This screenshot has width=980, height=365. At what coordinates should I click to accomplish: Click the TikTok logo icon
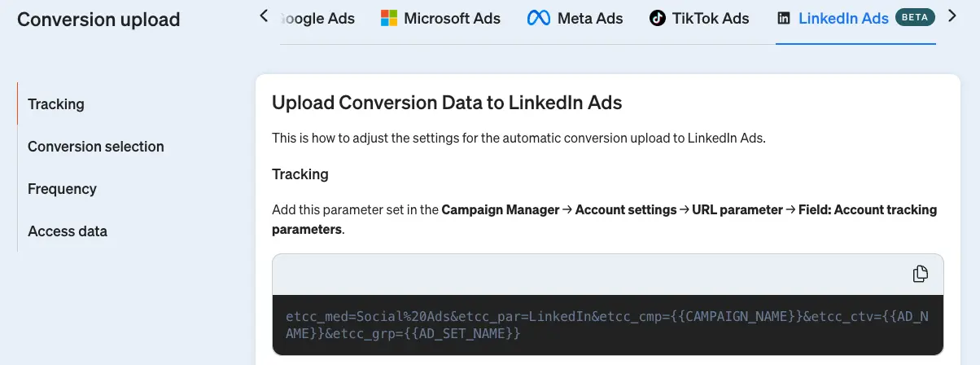tap(658, 18)
